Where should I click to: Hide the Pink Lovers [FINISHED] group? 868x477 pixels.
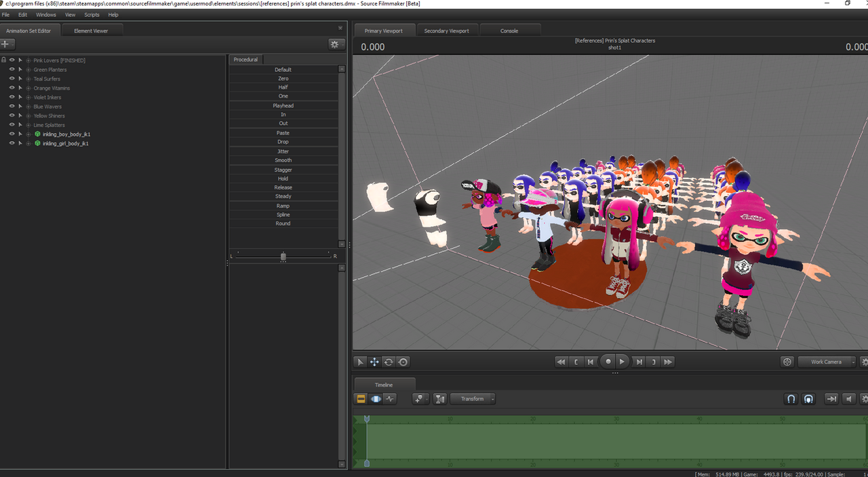click(x=12, y=60)
